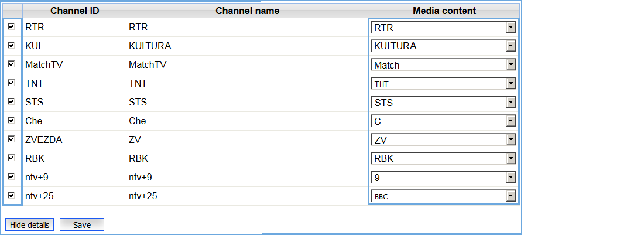Click the STS channel name cell
This screenshot has height=235, width=644.
[x=247, y=103]
